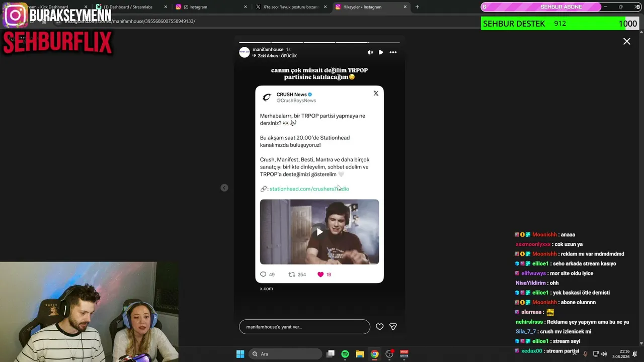Click the microphone icon in the system tray

[x=585, y=354]
